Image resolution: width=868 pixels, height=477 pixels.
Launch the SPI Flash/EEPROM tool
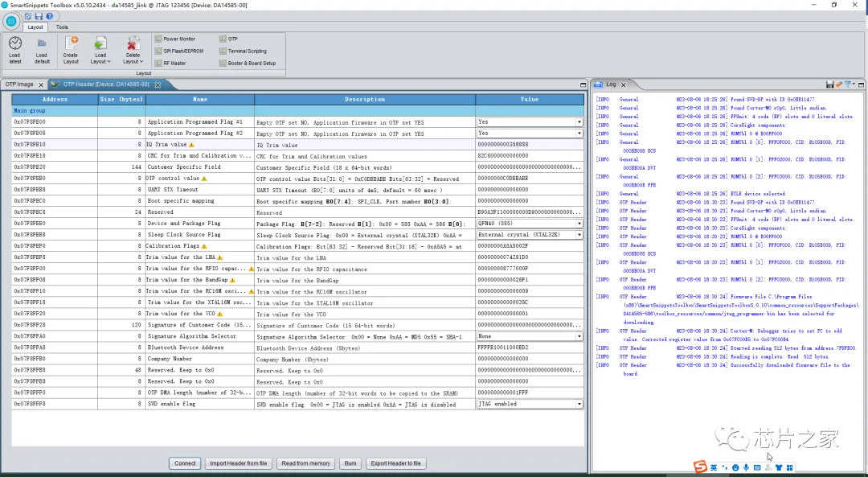point(182,51)
